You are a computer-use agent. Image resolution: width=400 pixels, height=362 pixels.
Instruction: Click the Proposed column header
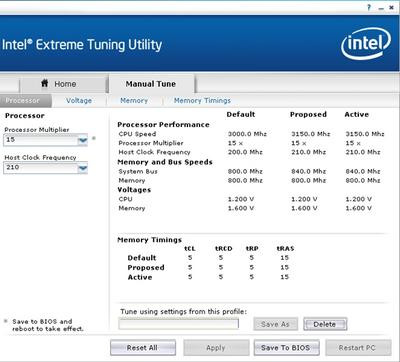308,114
